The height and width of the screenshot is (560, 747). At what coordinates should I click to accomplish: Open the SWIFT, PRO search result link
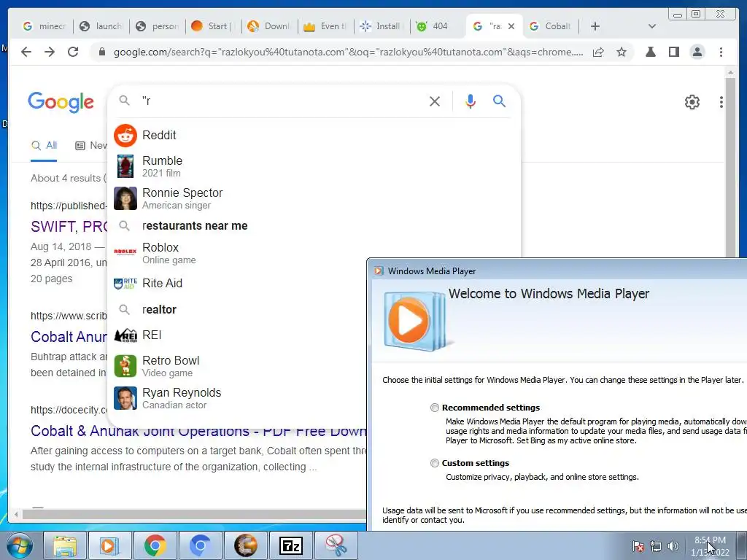[x=69, y=227]
